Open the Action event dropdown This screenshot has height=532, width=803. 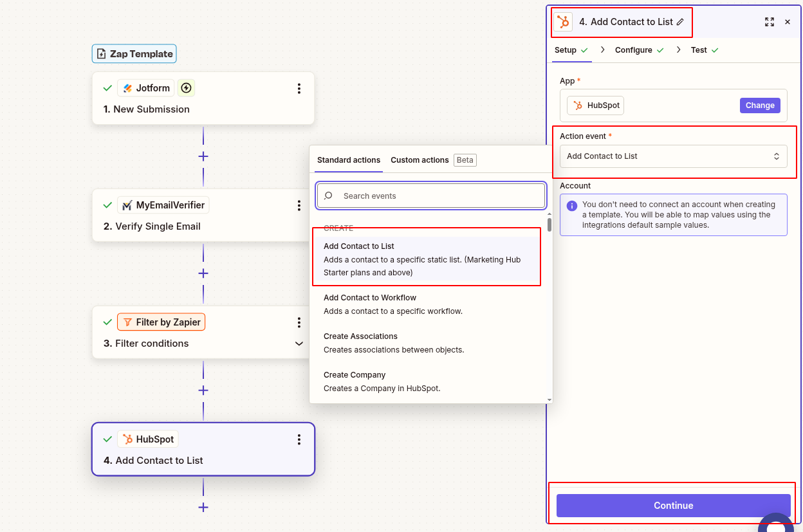pyautogui.click(x=673, y=156)
